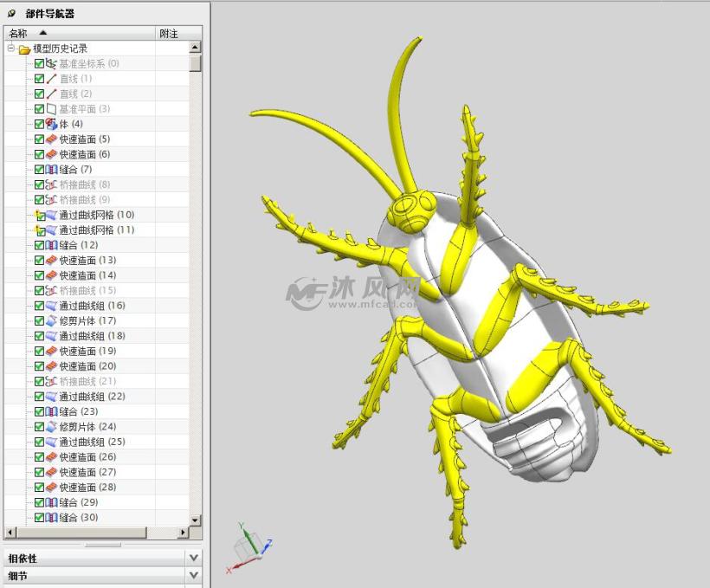Click the 名称 column header

(x=17, y=33)
